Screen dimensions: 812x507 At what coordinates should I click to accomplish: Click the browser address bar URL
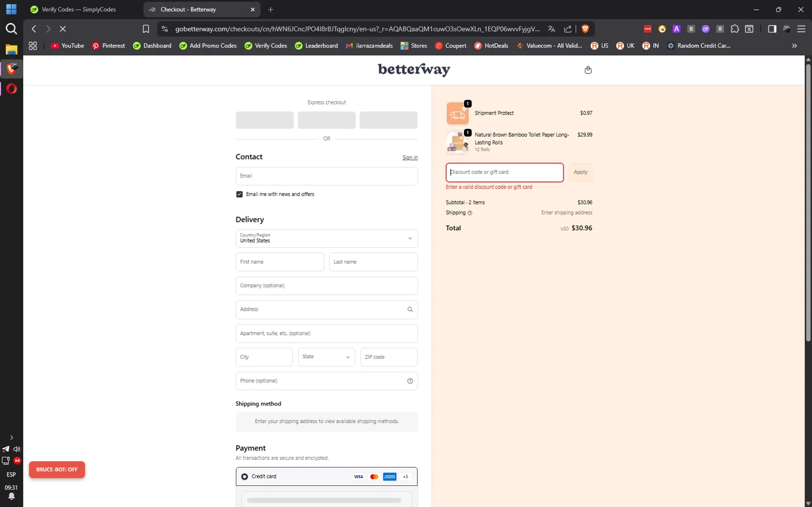point(357,29)
